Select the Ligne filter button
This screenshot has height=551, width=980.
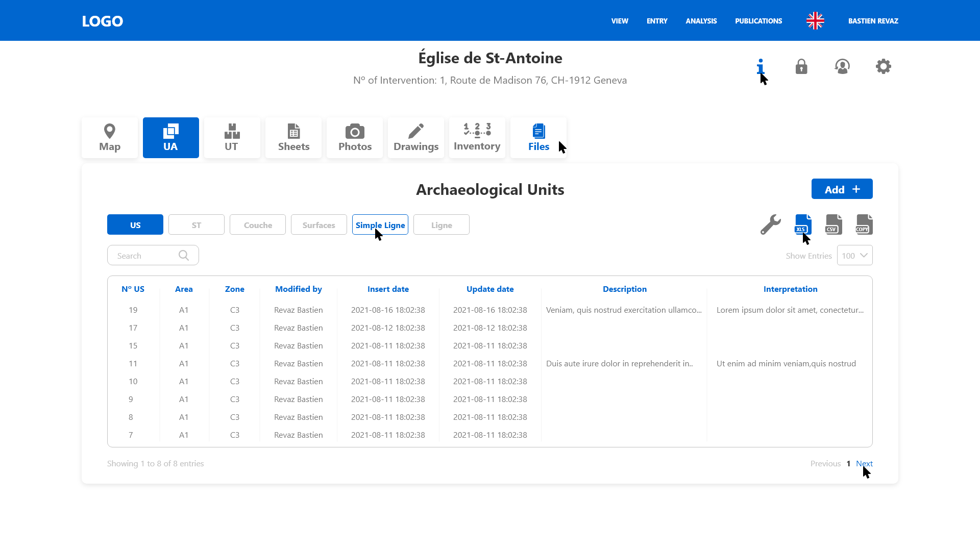442,224
